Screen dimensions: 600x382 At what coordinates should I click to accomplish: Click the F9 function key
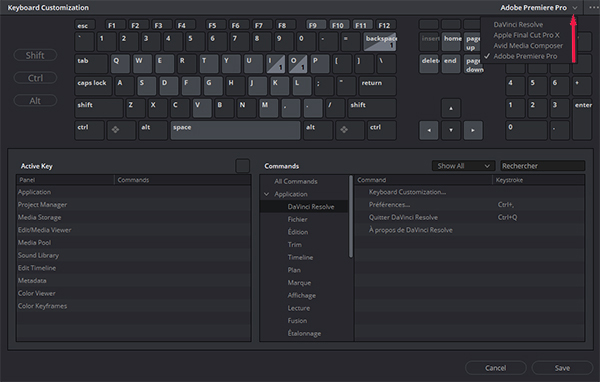316,25
